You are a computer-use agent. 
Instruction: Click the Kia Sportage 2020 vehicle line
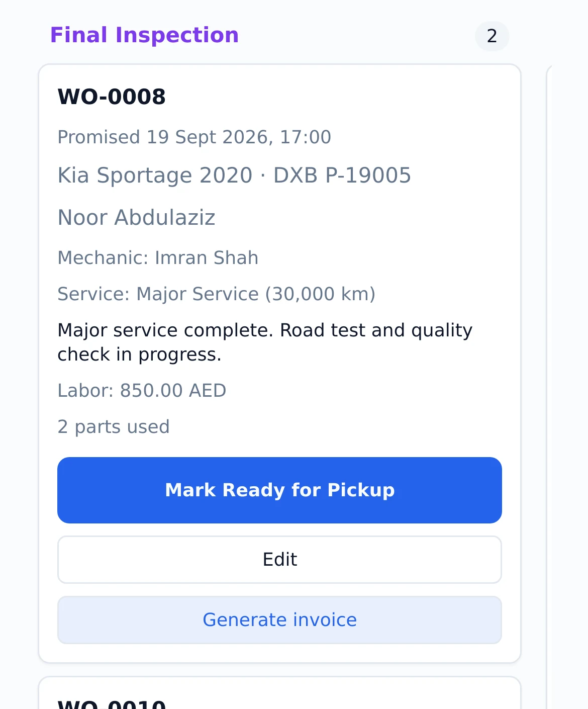[x=234, y=175]
